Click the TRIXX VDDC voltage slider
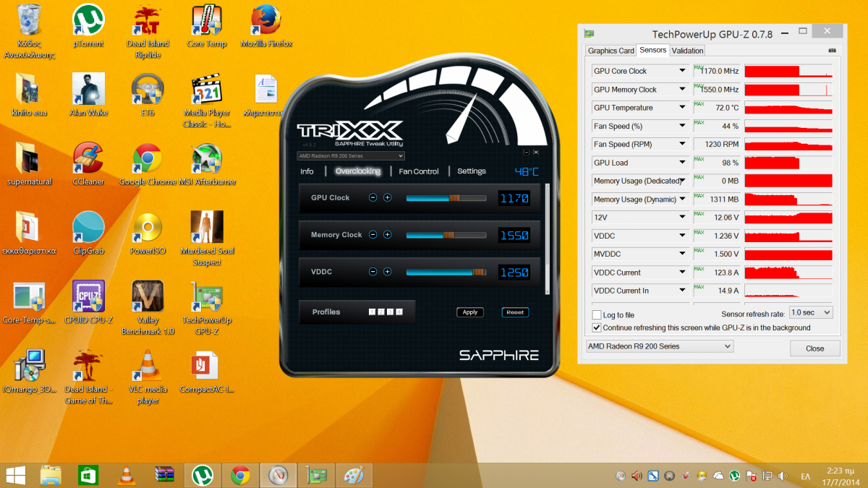Viewport: 868px width, 488px height. click(x=446, y=272)
